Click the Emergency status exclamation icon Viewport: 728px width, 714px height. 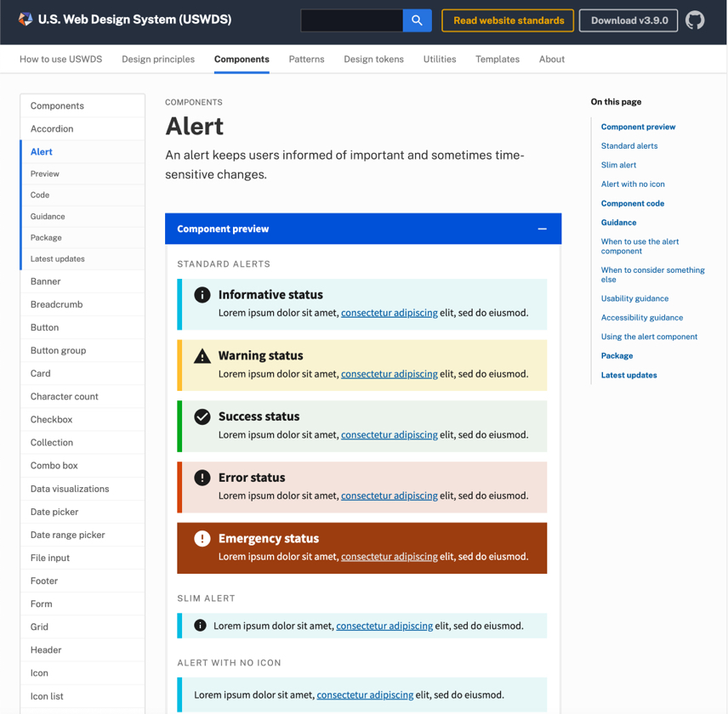point(202,538)
